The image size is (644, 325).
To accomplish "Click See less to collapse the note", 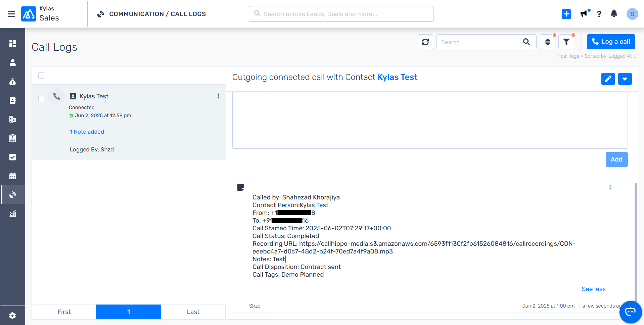I will pos(593,289).
